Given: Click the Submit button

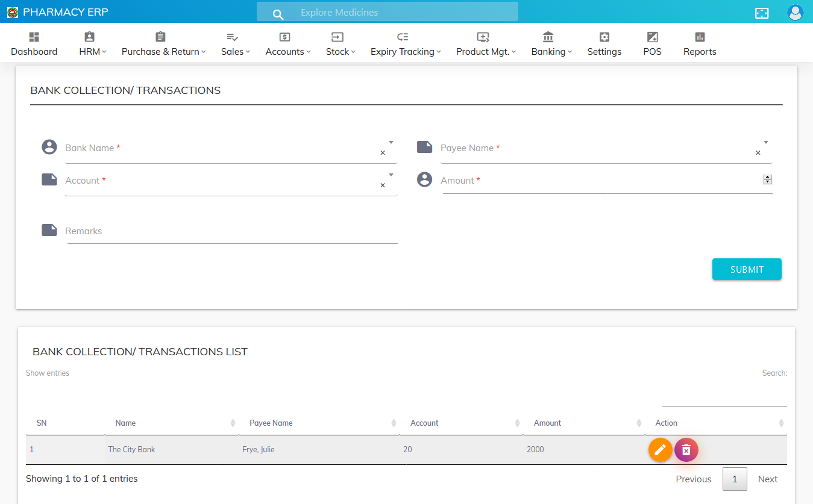Looking at the screenshot, I should [x=747, y=270].
